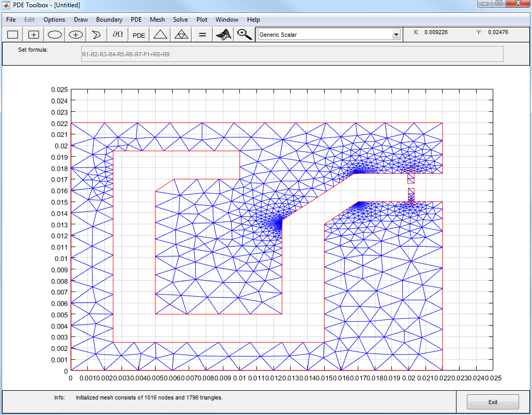Select the draw ellipse tool
Screen dimensions: 532x415
55,35
